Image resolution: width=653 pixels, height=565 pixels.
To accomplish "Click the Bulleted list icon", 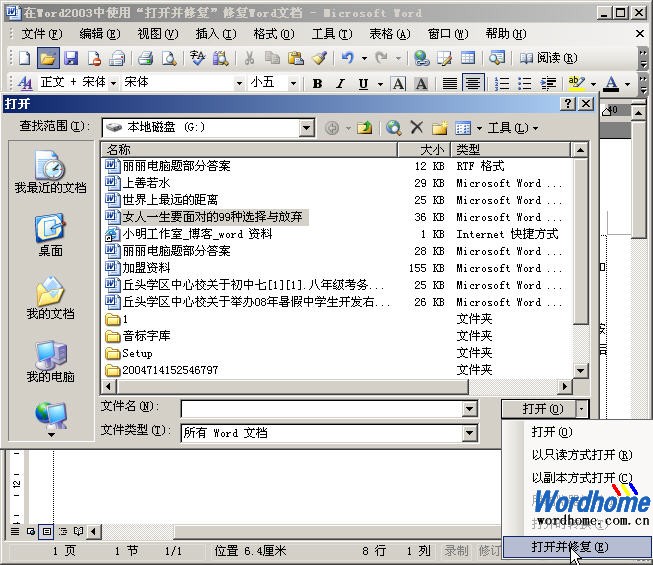I will [525, 84].
